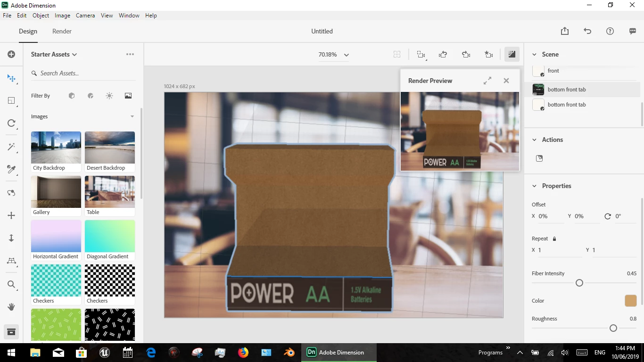Click the Search Assets field
Viewport: 644px width, 362px height.
click(83, 73)
